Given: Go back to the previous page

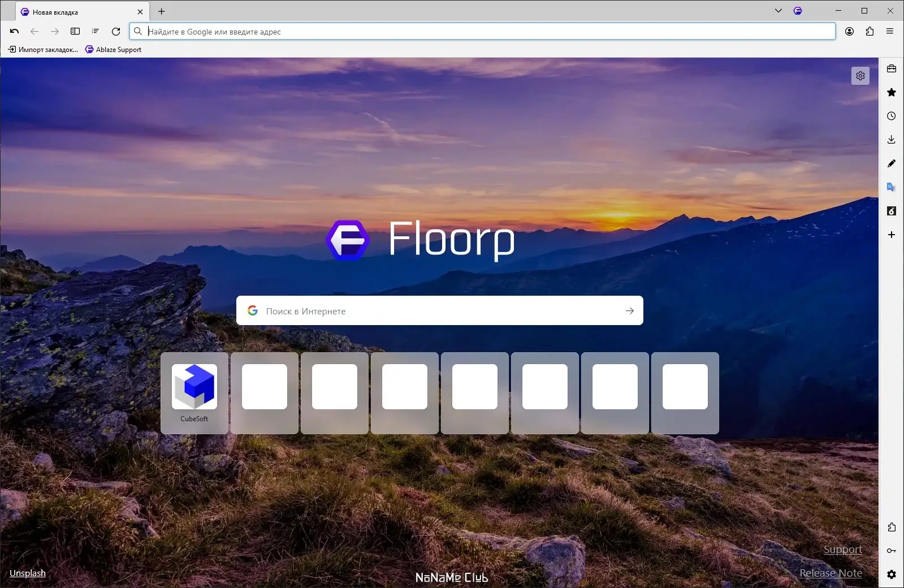Looking at the screenshot, I should pos(34,32).
